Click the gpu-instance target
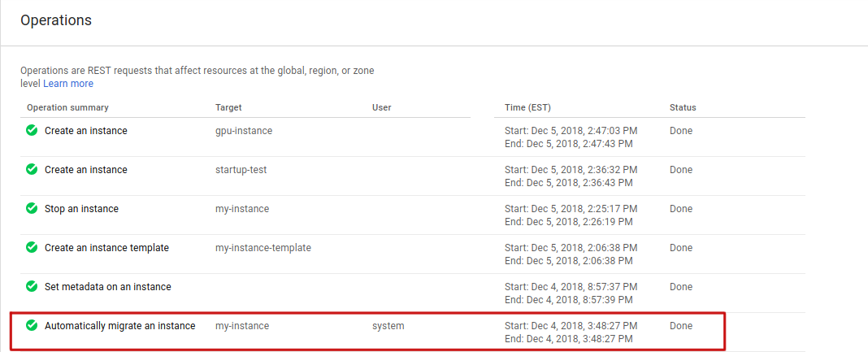The image size is (868, 352). (244, 131)
